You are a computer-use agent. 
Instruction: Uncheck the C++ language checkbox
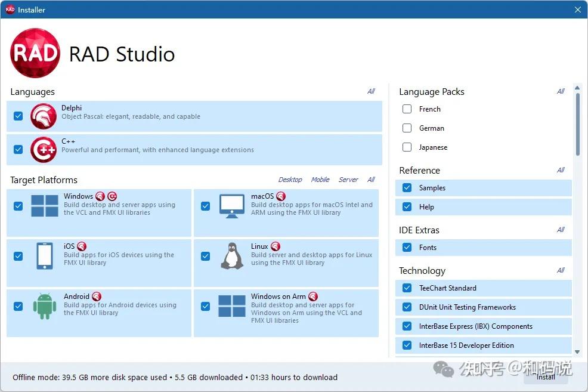coord(18,150)
